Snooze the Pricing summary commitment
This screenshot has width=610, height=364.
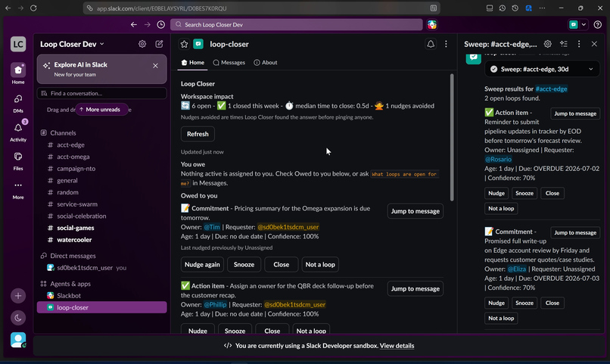click(x=244, y=264)
